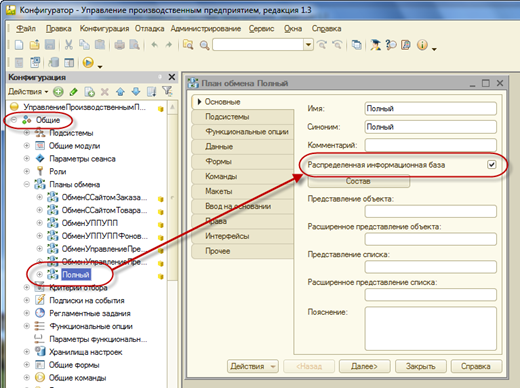Switch to the Макеты tab

(x=242, y=191)
